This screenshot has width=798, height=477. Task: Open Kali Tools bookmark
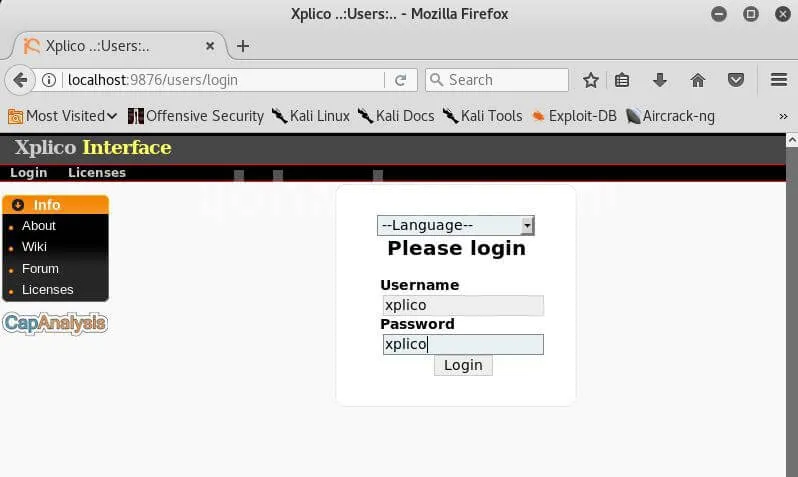482,116
